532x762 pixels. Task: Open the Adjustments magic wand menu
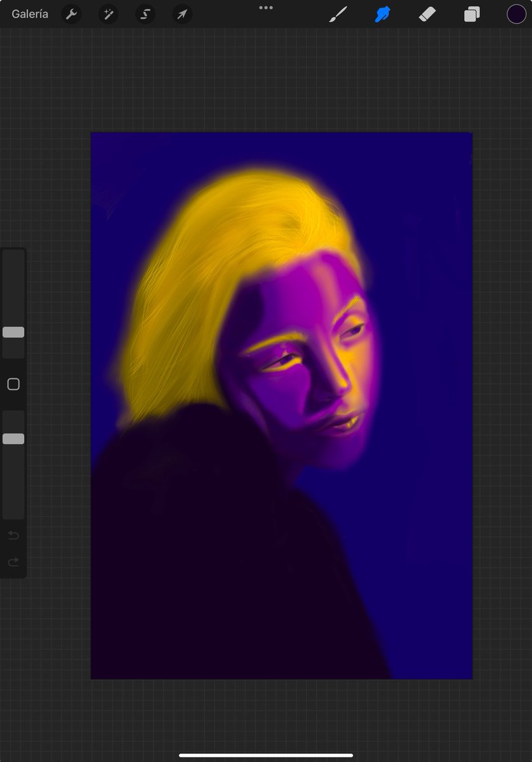click(x=108, y=14)
